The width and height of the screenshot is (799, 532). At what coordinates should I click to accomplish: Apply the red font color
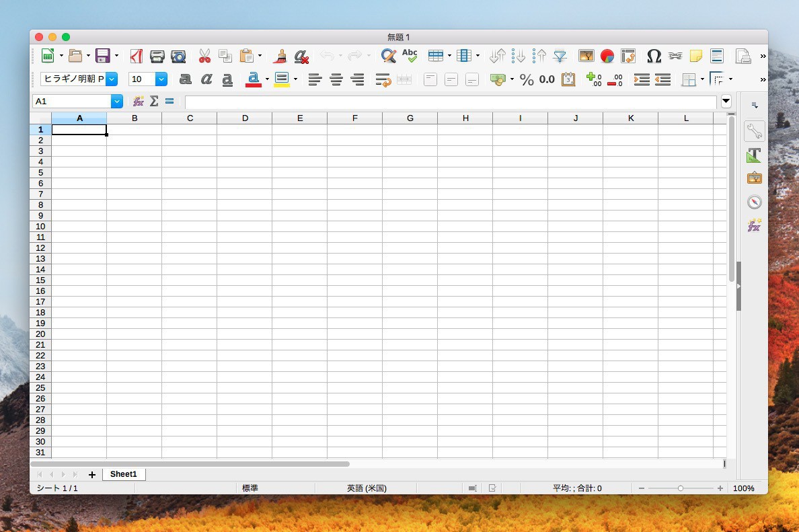[254, 79]
